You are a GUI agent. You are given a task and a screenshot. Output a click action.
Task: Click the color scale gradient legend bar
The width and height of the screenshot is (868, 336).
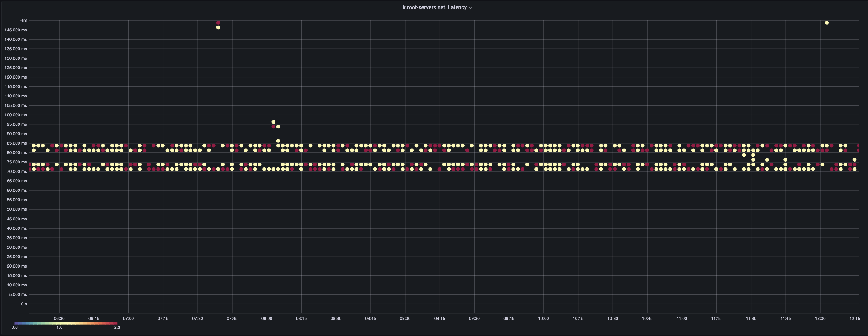coord(66,324)
